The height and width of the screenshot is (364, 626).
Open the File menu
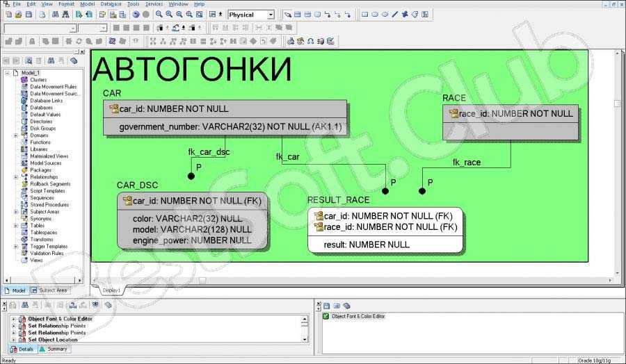pos(17,4)
